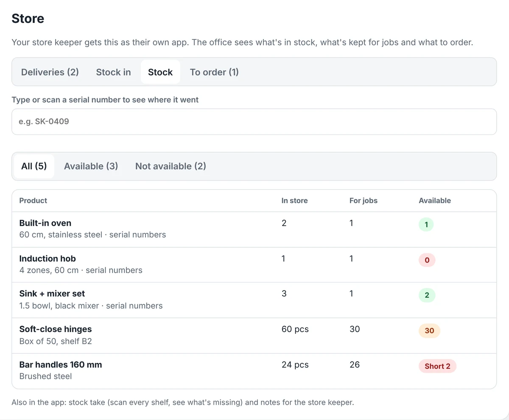Click the Product column header
Image resolution: width=509 pixels, height=420 pixels.
click(33, 201)
